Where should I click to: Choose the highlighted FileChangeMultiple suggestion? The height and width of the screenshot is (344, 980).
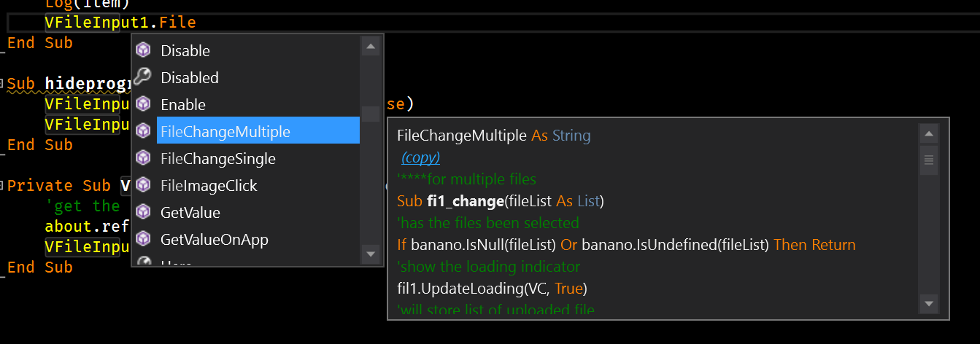click(225, 131)
